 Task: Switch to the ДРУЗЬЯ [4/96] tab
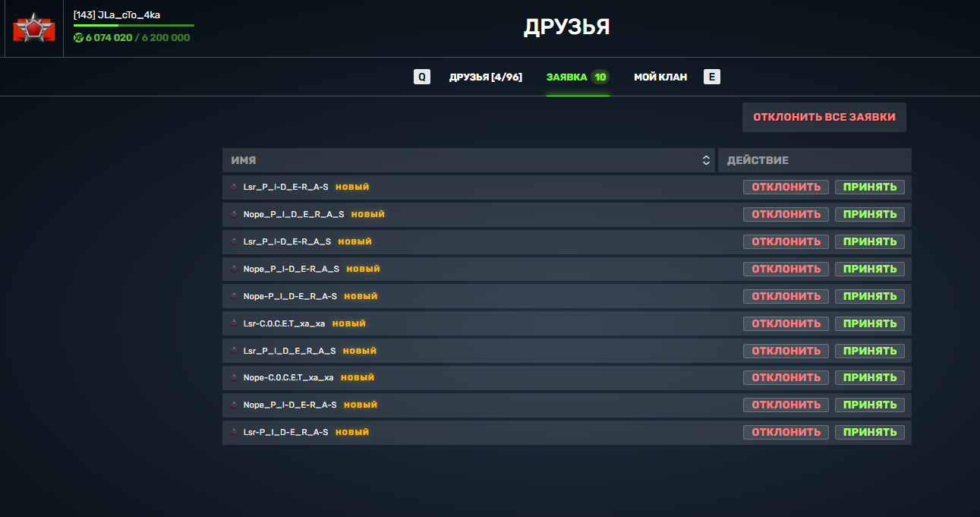[x=486, y=77]
